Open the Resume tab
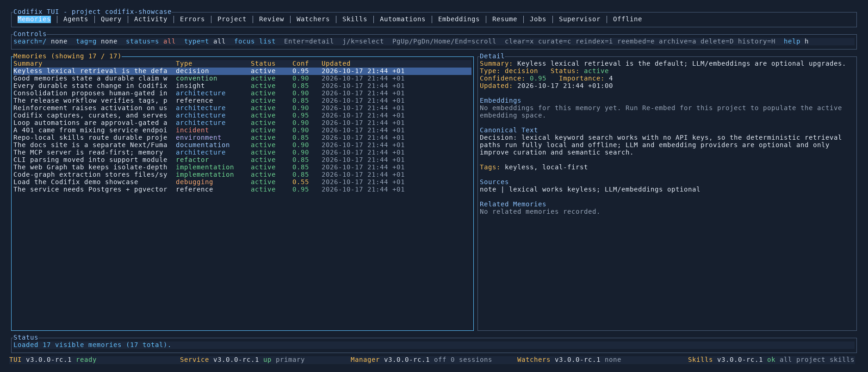The height and width of the screenshot is (372, 868). coord(504,19)
